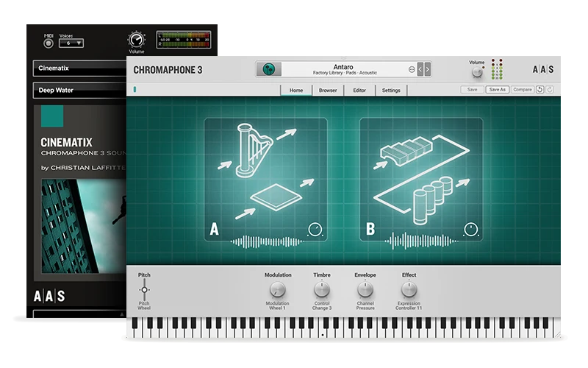Open the preset options circle icon
This screenshot has height=368, width=588.
click(412, 69)
